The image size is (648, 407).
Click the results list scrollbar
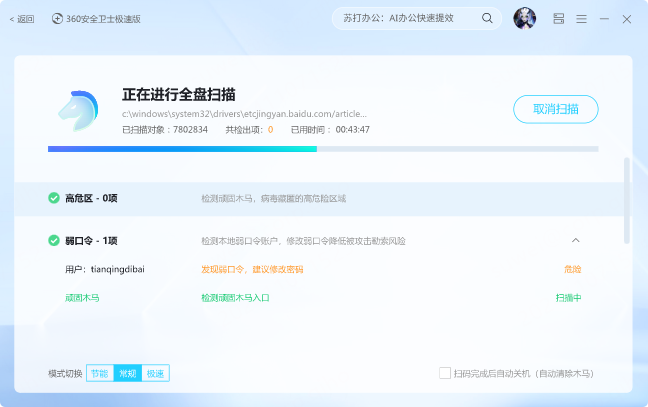pos(627,200)
